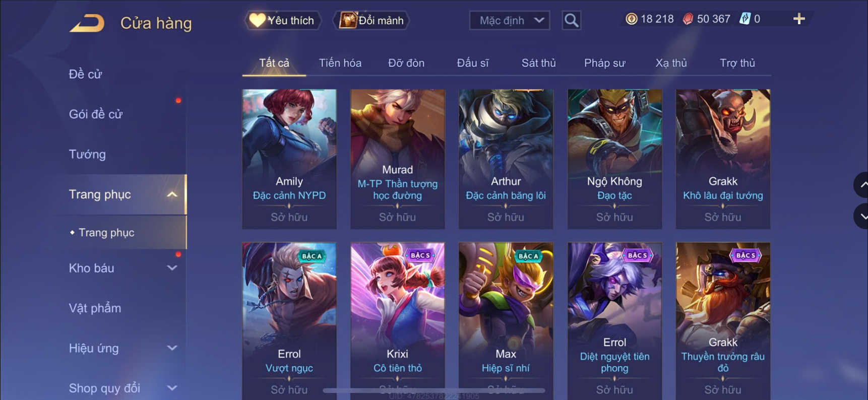
Task: Open the search magnifier icon
Action: point(571,20)
